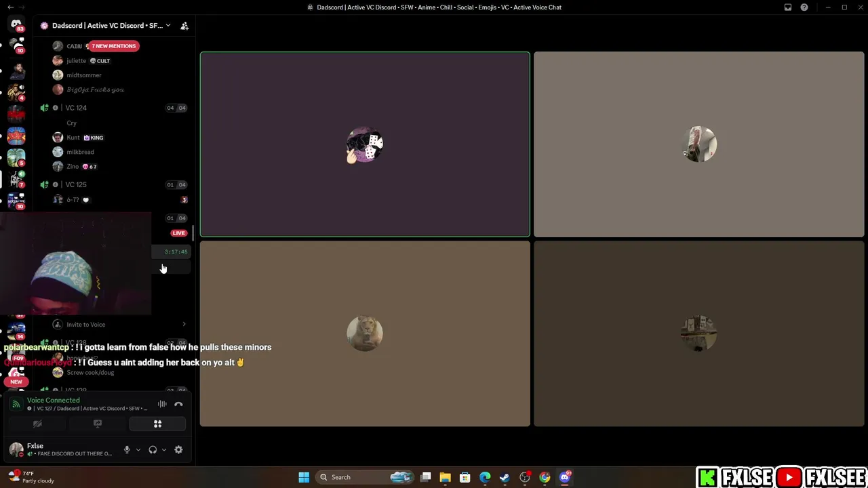Screen dimensions: 868x488
Task: Launch Microsoft Edge from the taskbar
Action: pos(485,477)
